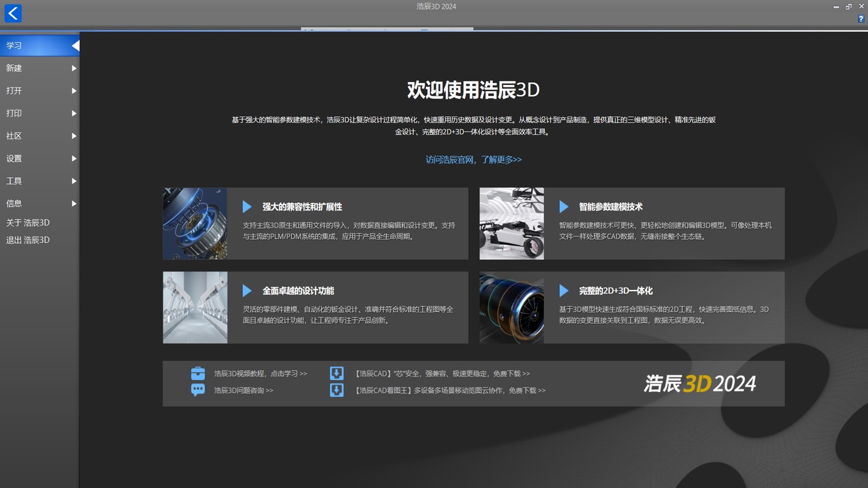Click the chat bubble consultation icon
This screenshot has width=868, height=488.
(x=198, y=390)
